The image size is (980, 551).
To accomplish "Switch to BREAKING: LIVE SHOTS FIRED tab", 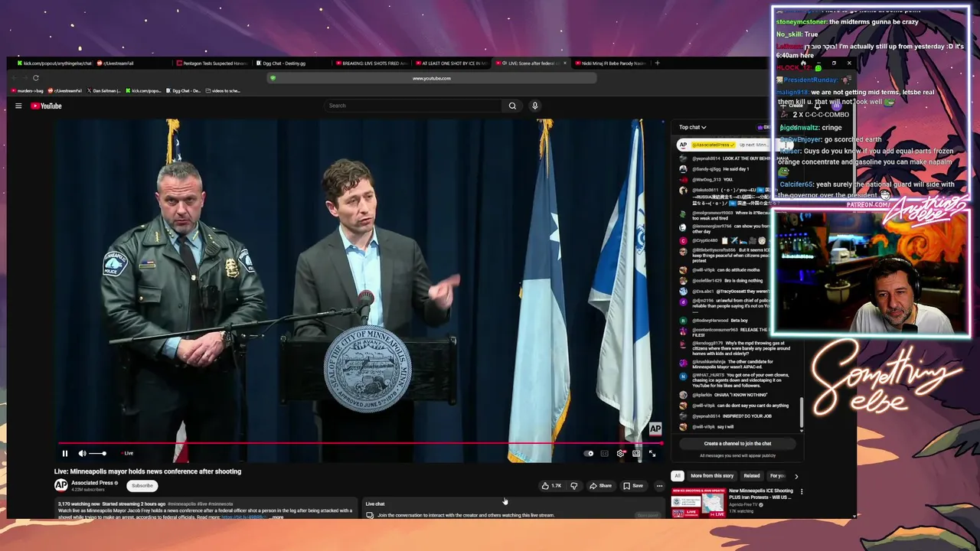I will point(371,64).
